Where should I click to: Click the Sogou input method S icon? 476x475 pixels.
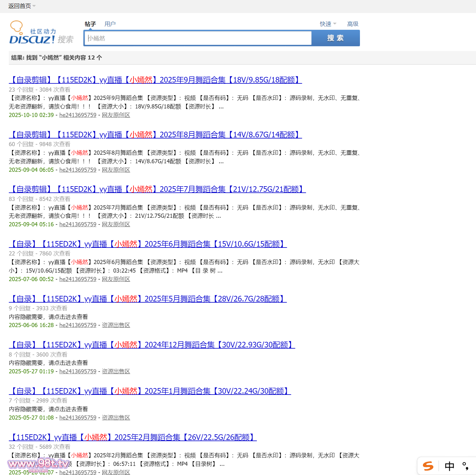428,466
